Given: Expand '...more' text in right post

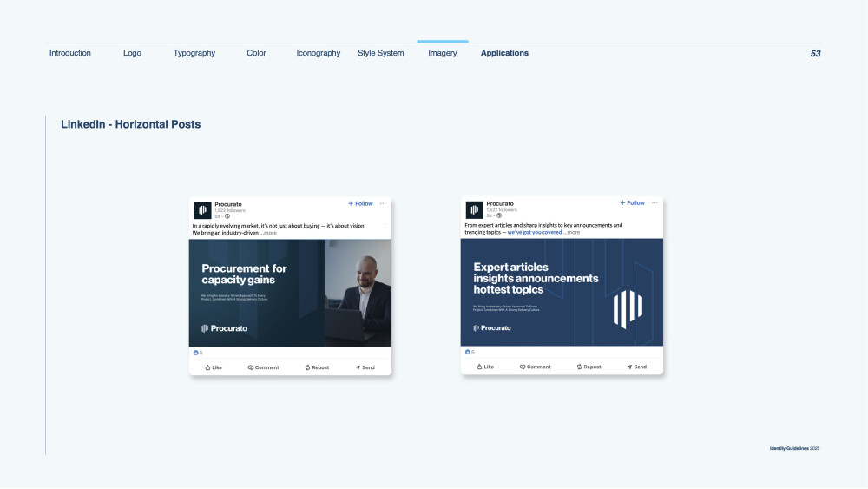Looking at the screenshot, I should pos(572,232).
